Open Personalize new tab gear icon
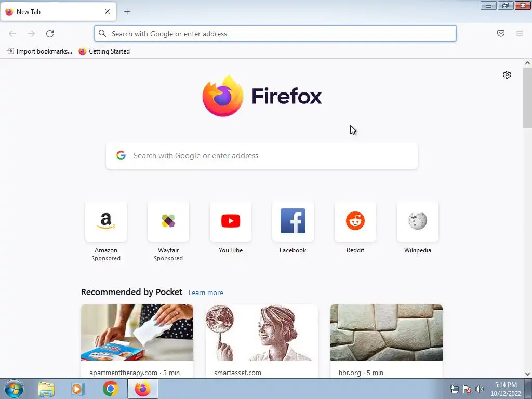 [507, 75]
